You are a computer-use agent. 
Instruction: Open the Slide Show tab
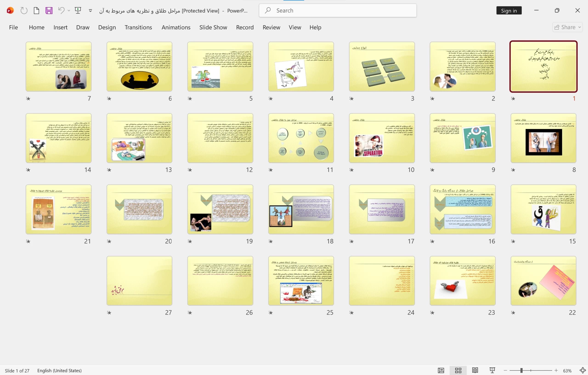213,27
